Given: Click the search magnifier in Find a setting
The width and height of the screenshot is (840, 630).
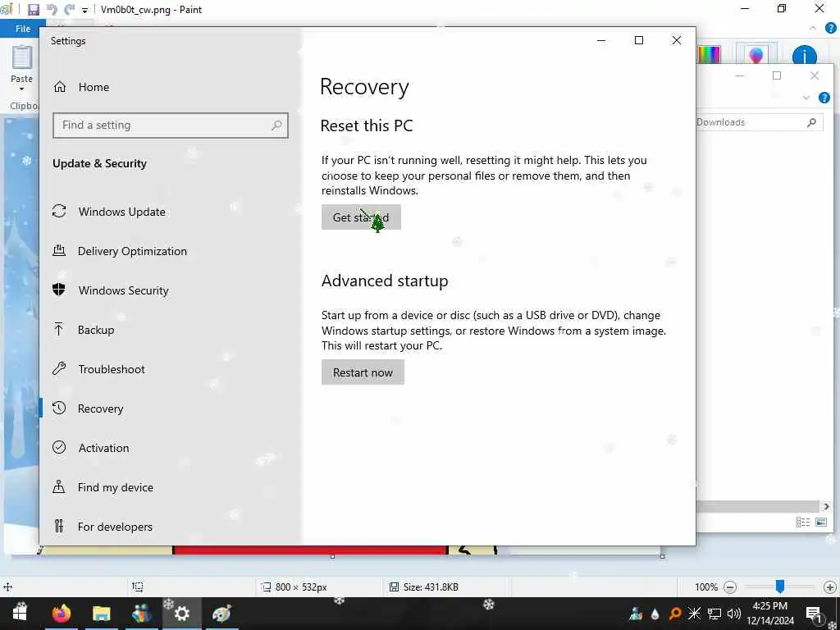Looking at the screenshot, I should pyautogui.click(x=276, y=126).
